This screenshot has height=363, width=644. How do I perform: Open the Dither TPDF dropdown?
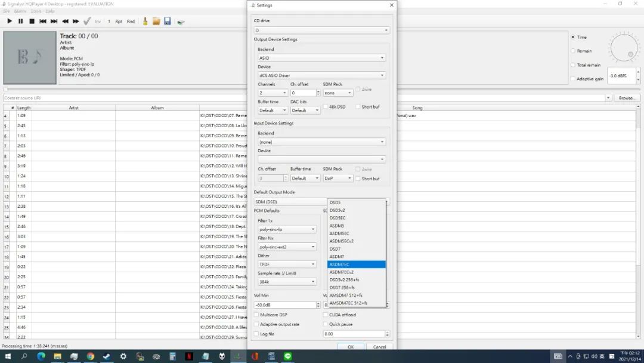coord(287,264)
